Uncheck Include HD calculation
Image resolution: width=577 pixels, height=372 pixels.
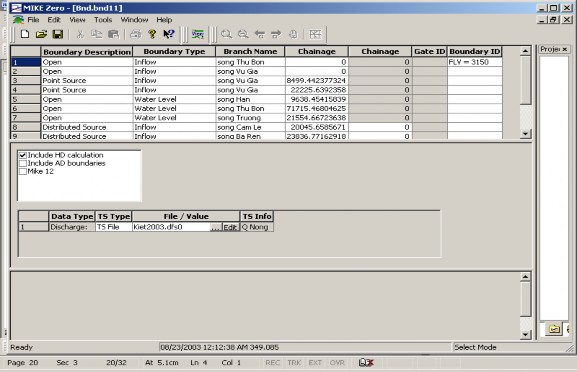[23, 155]
